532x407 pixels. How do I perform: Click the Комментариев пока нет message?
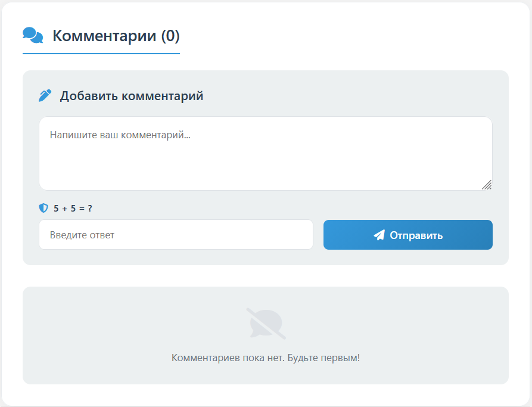[x=266, y=358]
